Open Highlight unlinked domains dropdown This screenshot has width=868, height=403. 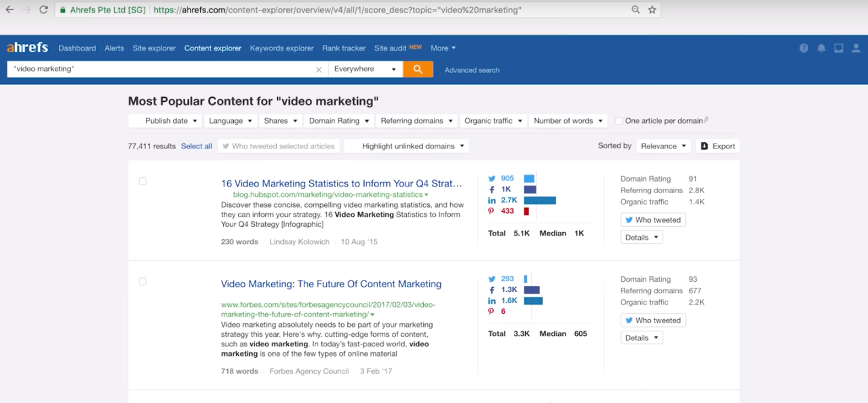(x=406, y=146)
